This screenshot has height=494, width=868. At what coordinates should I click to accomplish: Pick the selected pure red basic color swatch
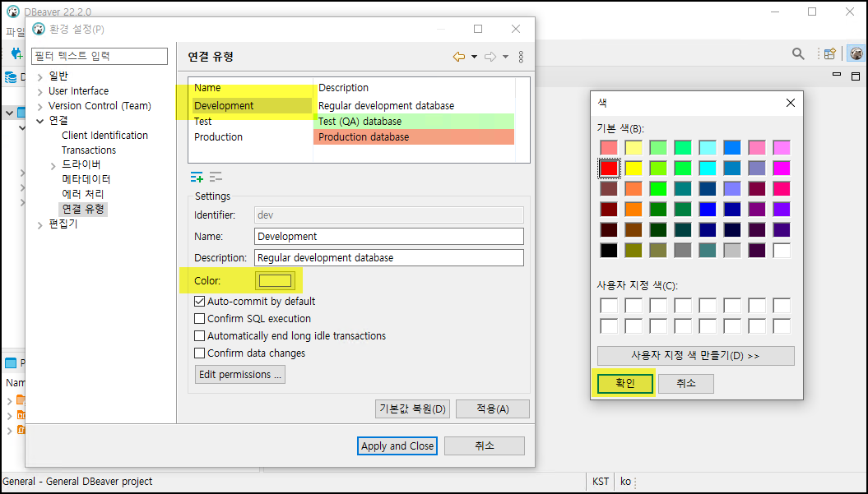[x=609, y=169]
